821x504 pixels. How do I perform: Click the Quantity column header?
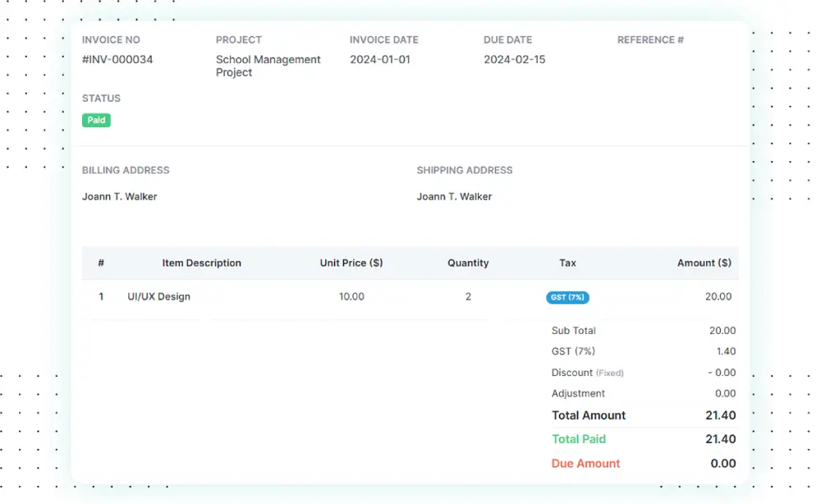coord(468,263)
